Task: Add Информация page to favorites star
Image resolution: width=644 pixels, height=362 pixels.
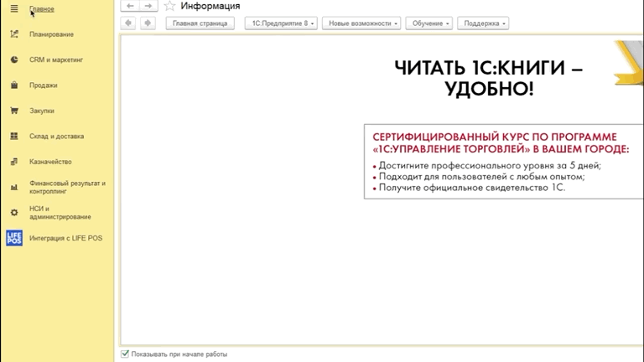Action: (169, 6)
